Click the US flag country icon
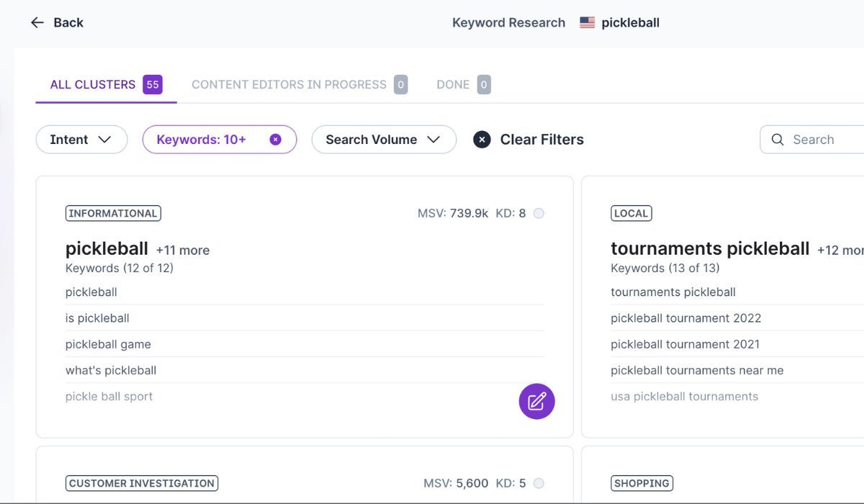 588,23
